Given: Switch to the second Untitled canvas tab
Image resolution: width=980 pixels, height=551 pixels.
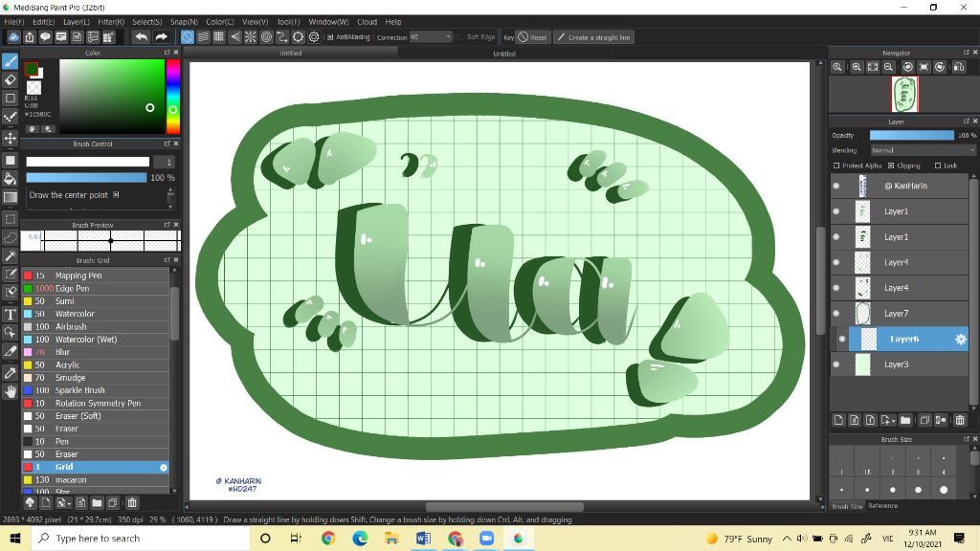Looking at the screenshot, I should point(504,54).
